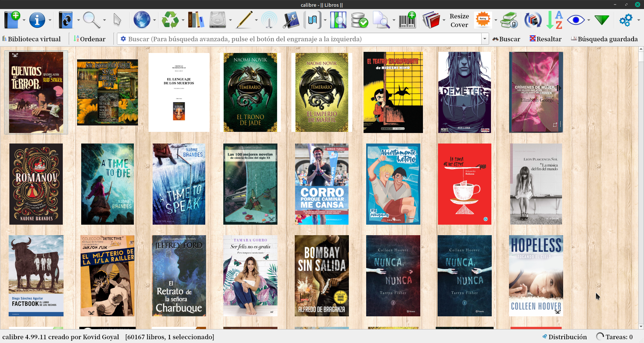The height and width of the screenshot is (343, 644).
Task: Click the green recycle Remove books icon
Action: pyautogui.click(x=170, y=20)
